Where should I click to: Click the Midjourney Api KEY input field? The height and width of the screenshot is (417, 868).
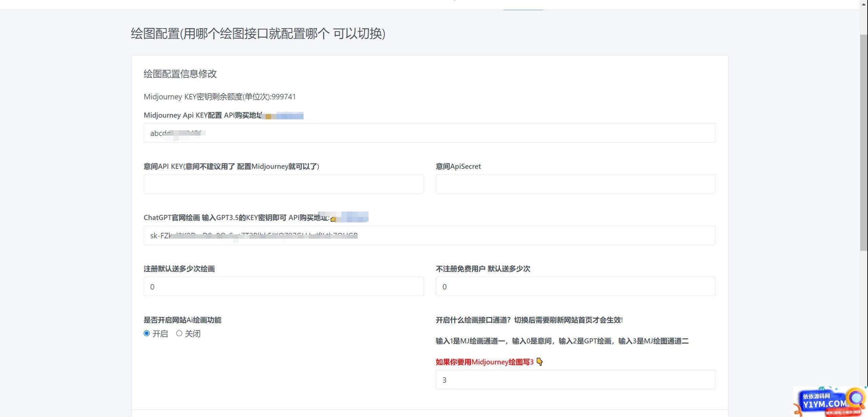coord(430,133)
